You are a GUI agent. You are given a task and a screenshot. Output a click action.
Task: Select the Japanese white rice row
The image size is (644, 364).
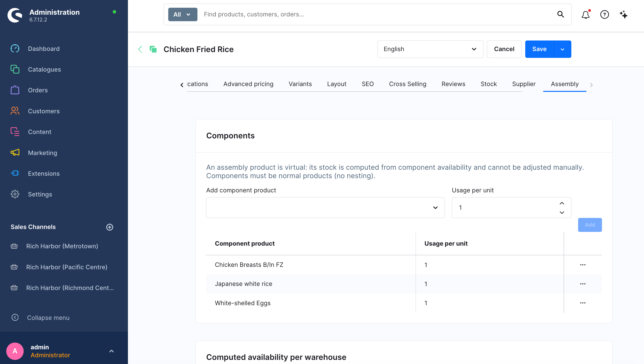(404, 284)
